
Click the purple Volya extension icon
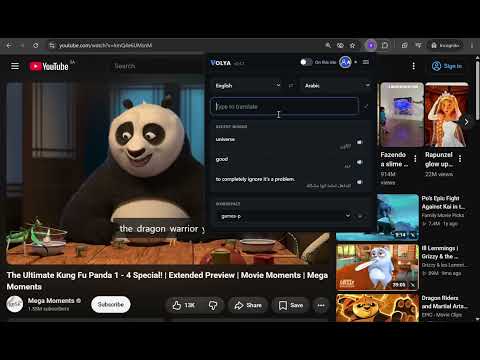pos(371,45)
